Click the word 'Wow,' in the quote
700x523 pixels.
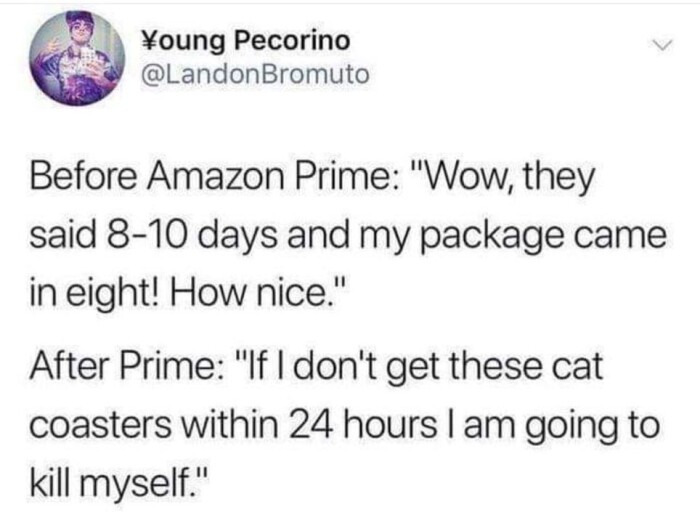(464, 177)
